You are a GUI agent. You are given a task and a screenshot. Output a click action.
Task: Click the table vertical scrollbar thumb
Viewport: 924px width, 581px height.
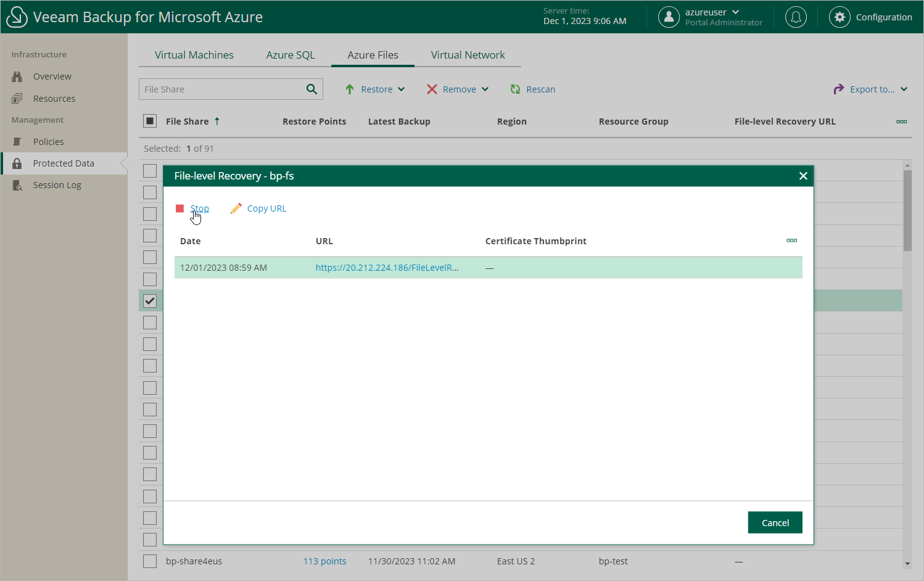click(907, 211)
